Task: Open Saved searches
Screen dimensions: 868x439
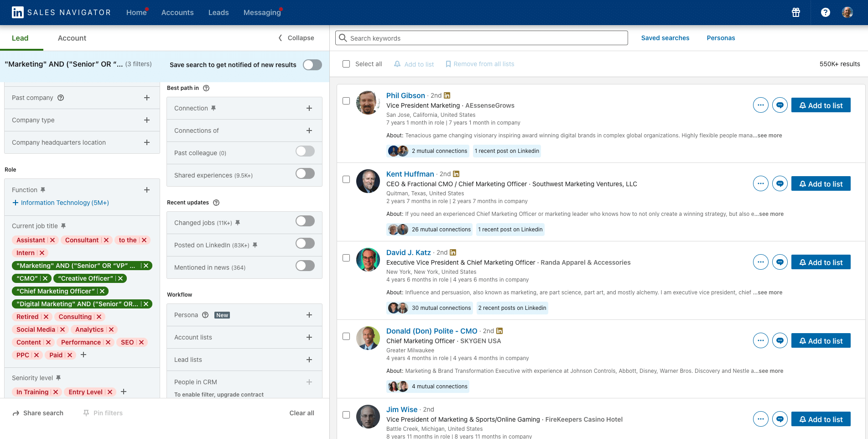Action: 665,38
